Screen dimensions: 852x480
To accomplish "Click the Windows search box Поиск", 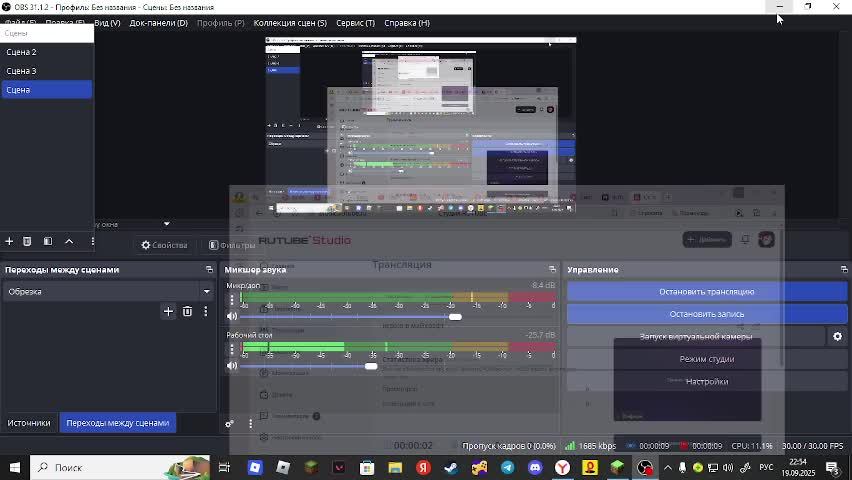I will coord(120,467).
